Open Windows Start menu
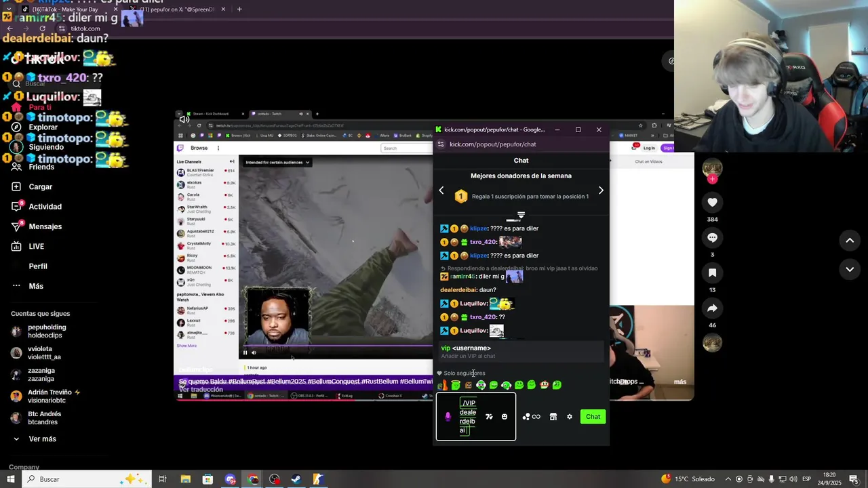The width and height of the screenshot is (868, 488). pos(11,479)
